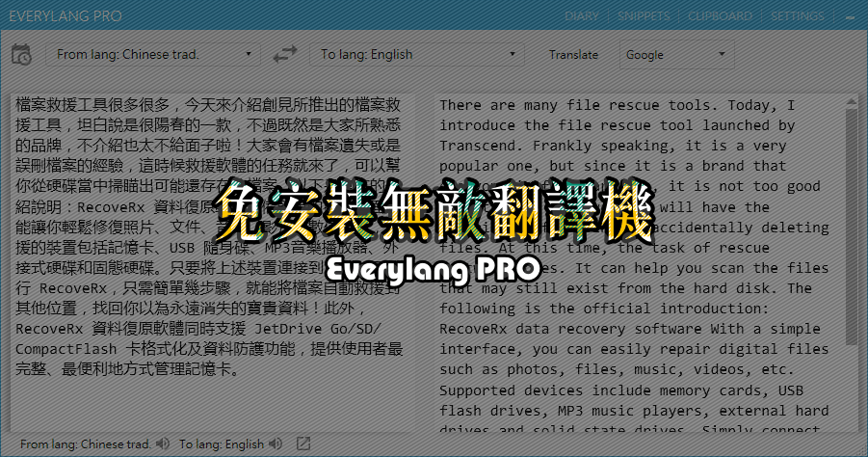The image size is (868, 457).
Task: Click the Translate button
Action: (x=573, y=55)
